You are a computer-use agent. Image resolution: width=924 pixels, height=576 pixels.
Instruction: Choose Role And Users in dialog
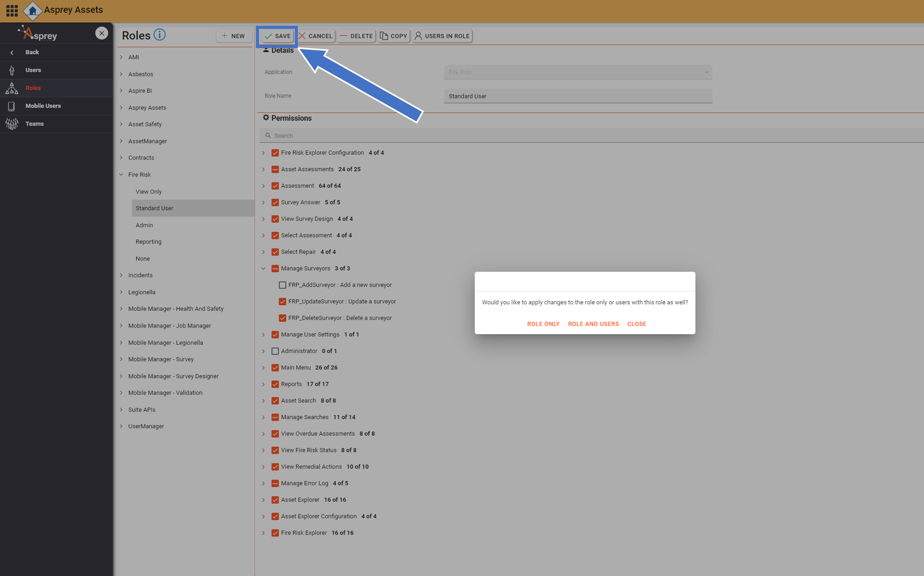[593, 324]
